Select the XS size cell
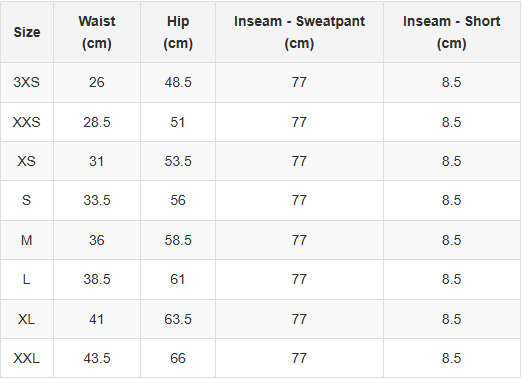Screen dimensions: 522x379 [x=27, y=161]
